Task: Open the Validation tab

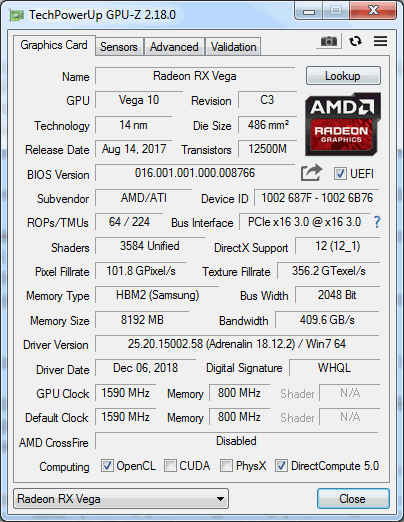Action: click(233, 47)
